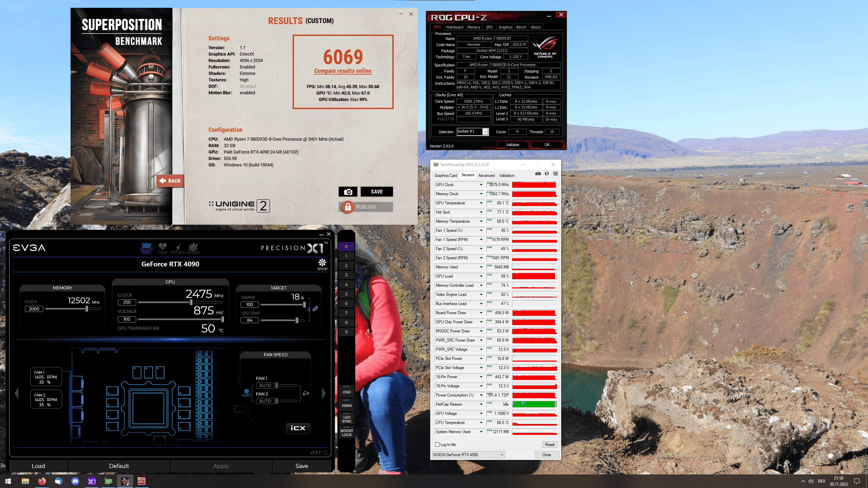Toggle the BOOST LOCK button
Screen dimensions: 868x488
pos(347,433)
